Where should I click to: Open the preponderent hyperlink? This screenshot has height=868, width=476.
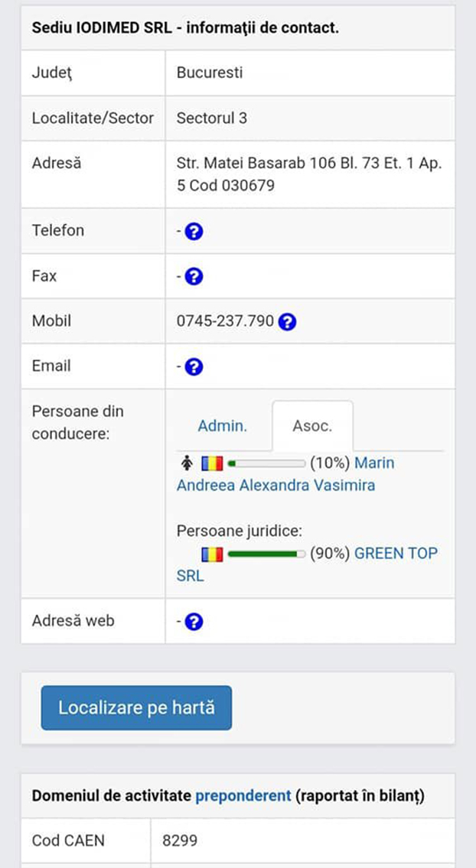[x=242, y=796]
